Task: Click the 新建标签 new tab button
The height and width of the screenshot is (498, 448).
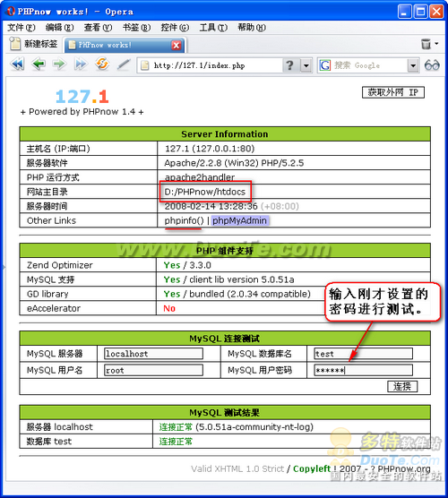Action: [x=34, y=44]
